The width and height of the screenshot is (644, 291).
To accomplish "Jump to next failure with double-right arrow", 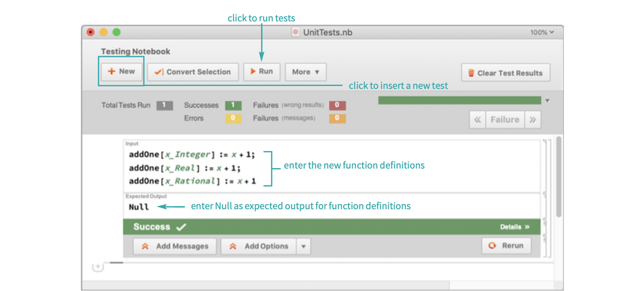I will (x=532, y=120).
